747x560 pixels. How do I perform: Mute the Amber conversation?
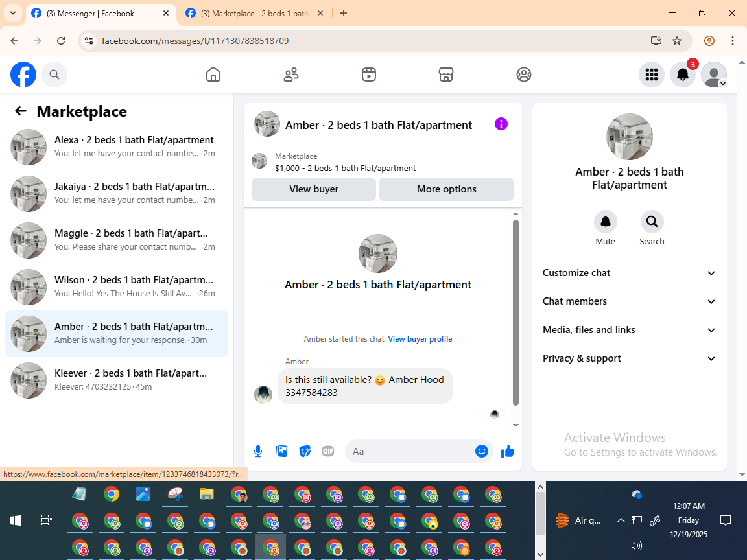coord(606,222)
